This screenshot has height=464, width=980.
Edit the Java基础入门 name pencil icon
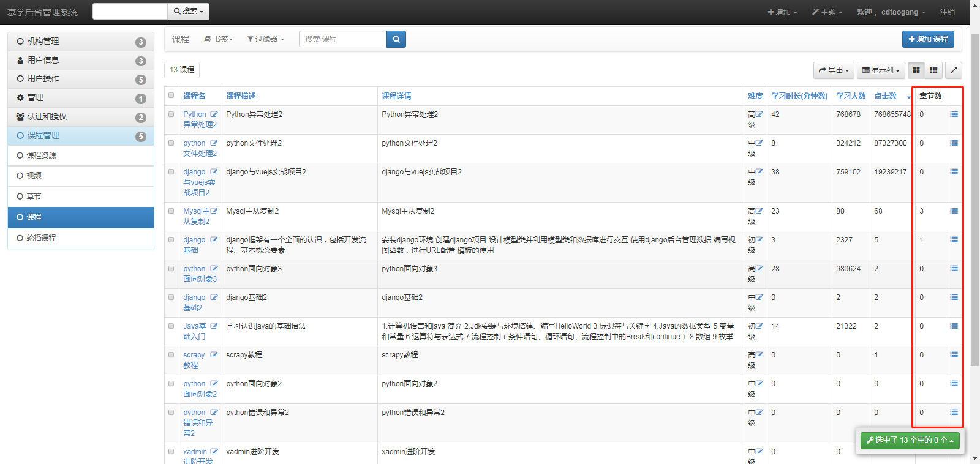(214, 326)
